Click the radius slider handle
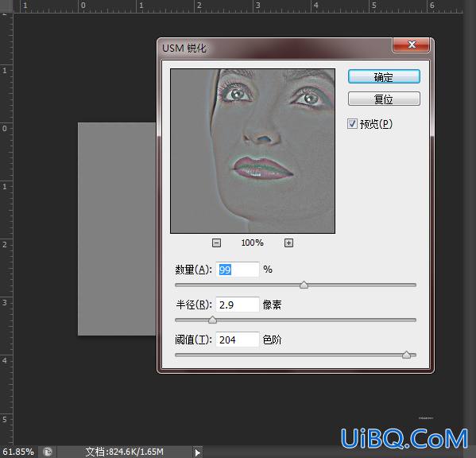This screenshot has width=476, height=458. click(212, 320)
